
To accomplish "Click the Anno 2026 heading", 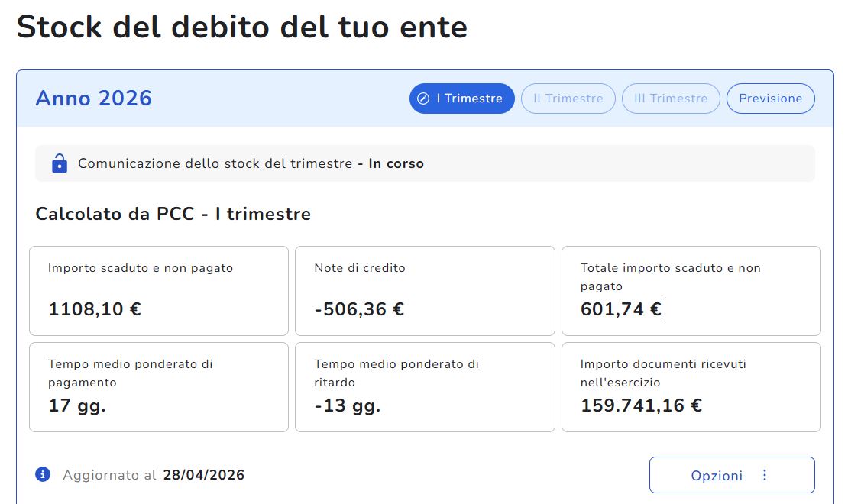I will point(93,99).
